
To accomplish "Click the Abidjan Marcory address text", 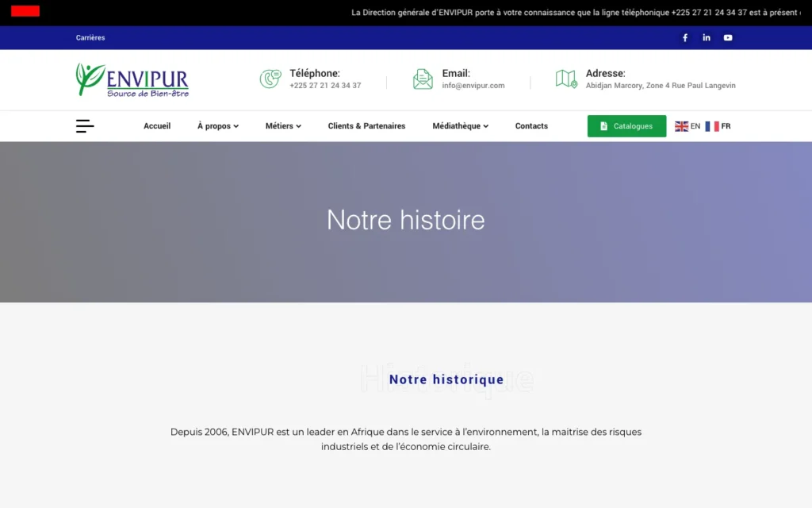I will 661,86.
